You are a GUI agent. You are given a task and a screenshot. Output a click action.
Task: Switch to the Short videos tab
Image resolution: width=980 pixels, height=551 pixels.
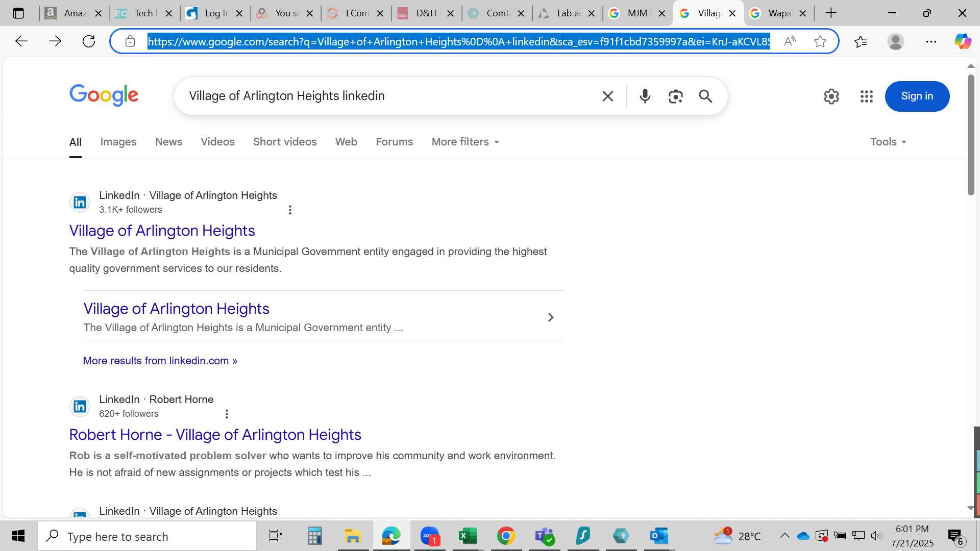(x=285, y=142)
